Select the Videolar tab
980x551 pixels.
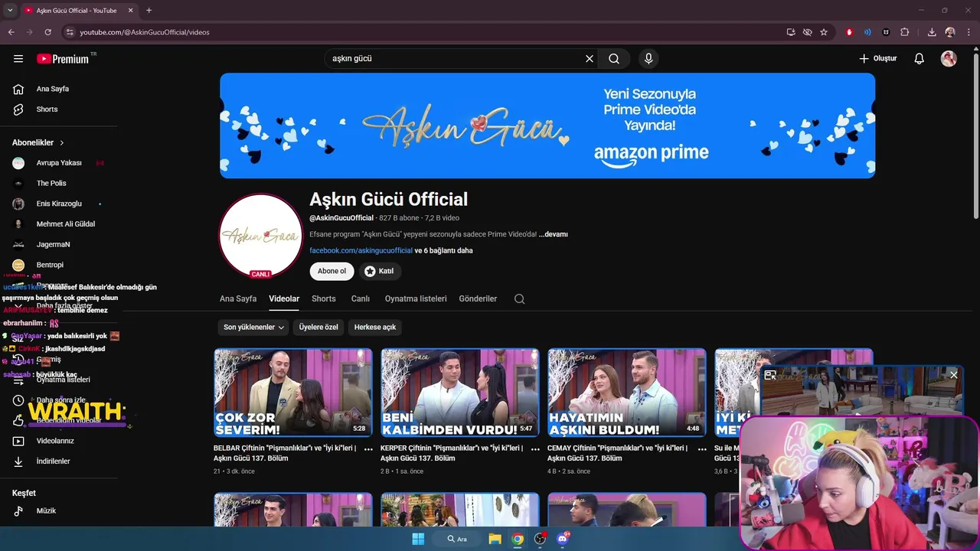coord(284,299)
